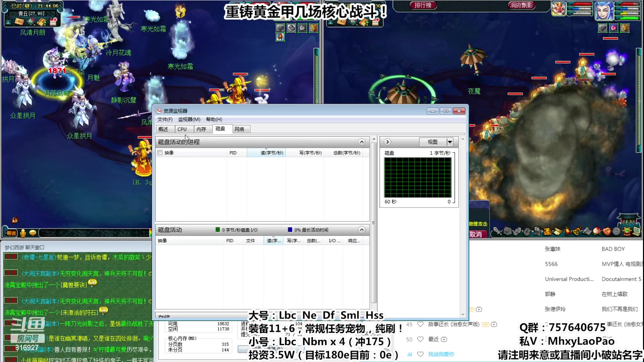Like the 故事还长 song heart icon
The width and height of the screenshot is (644, 362).
(420, 324)
